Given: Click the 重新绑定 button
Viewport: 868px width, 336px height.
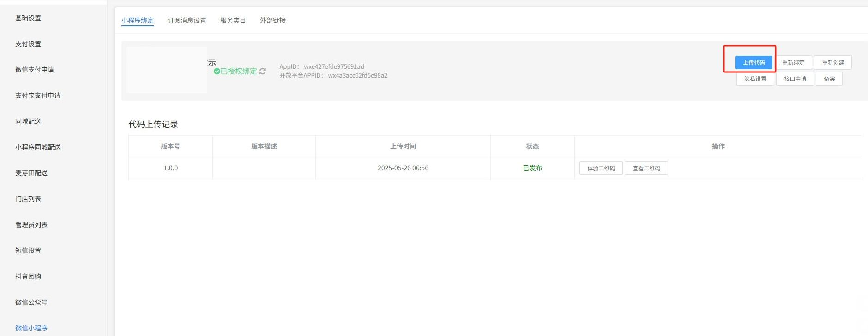Looking at the screenshot, I should 793,63.
